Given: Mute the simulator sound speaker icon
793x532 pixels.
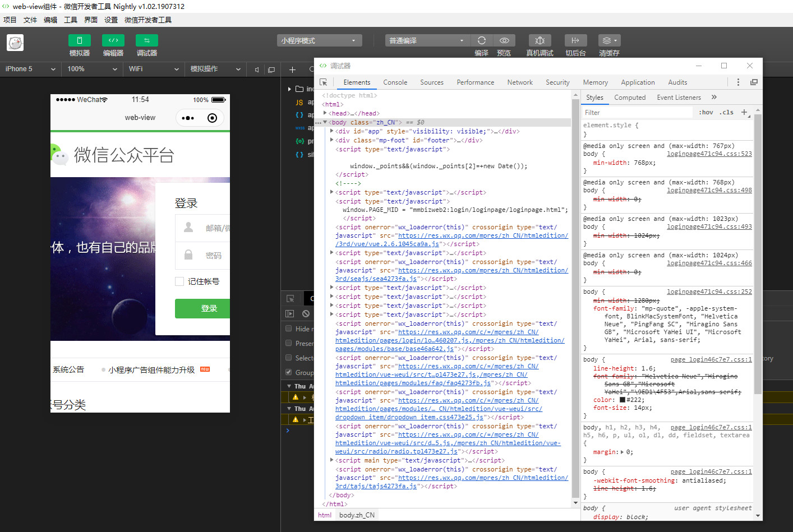Looking at the screenshot, I should coord(257,70).
